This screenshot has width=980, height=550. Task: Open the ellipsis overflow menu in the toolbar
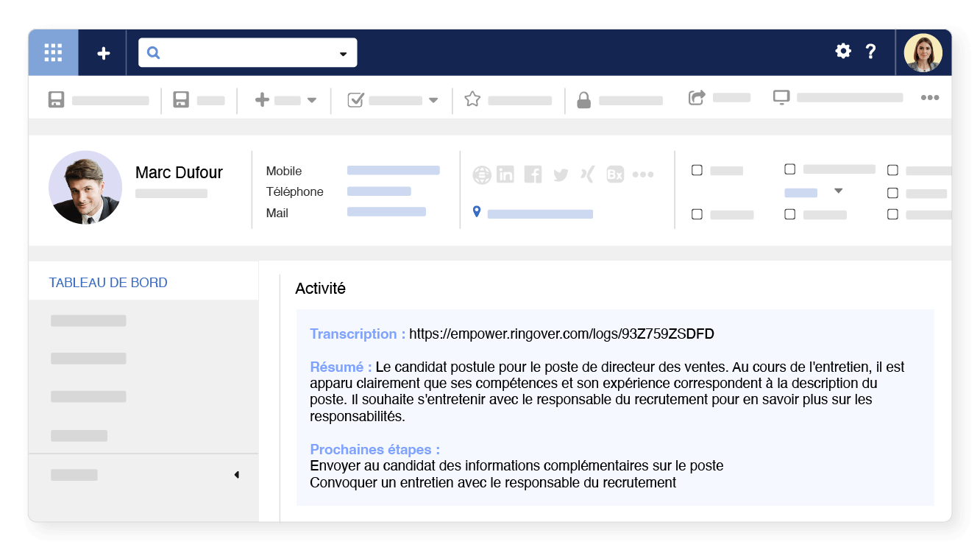(x=930, y=97)
